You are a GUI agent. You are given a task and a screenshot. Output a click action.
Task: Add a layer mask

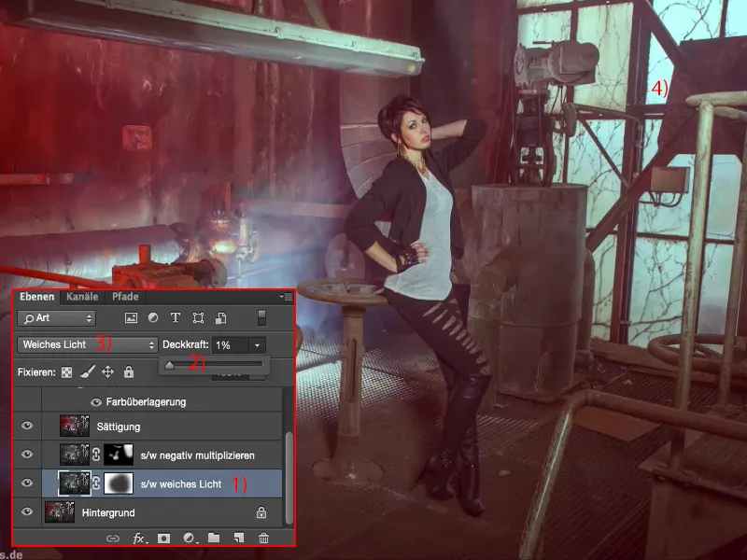pyautogui.click(x=163, y=539)
